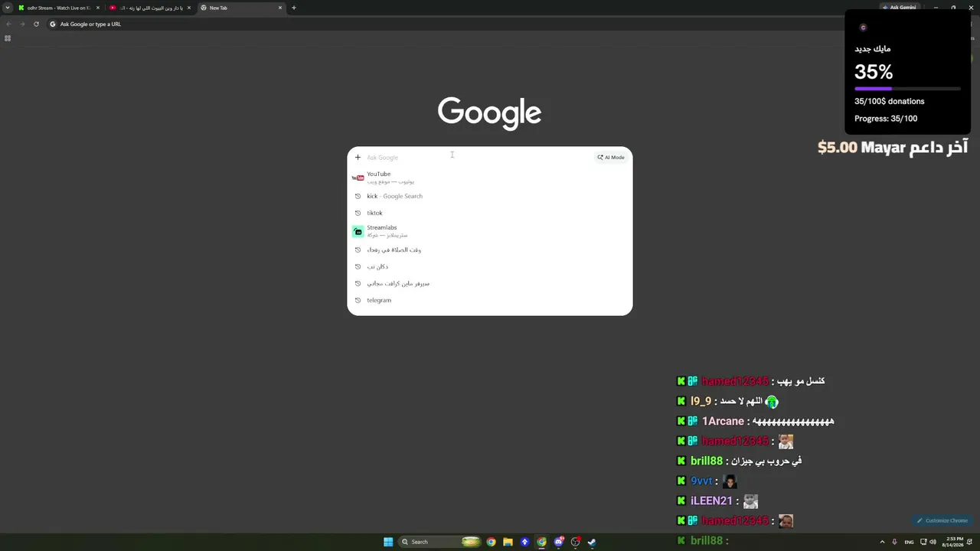The height and width of the screenshot is (551, 980).
Task: Focus the Ask Google search field
Action: (479, 158)
